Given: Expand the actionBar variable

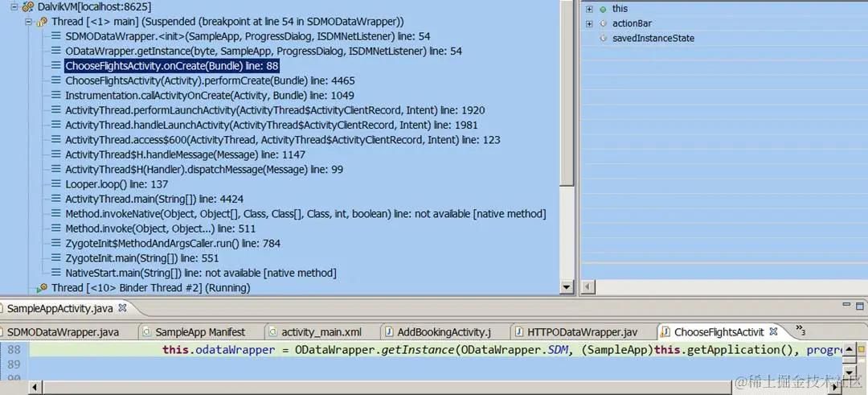Looking at the screenshot, I should coord(589,24).
